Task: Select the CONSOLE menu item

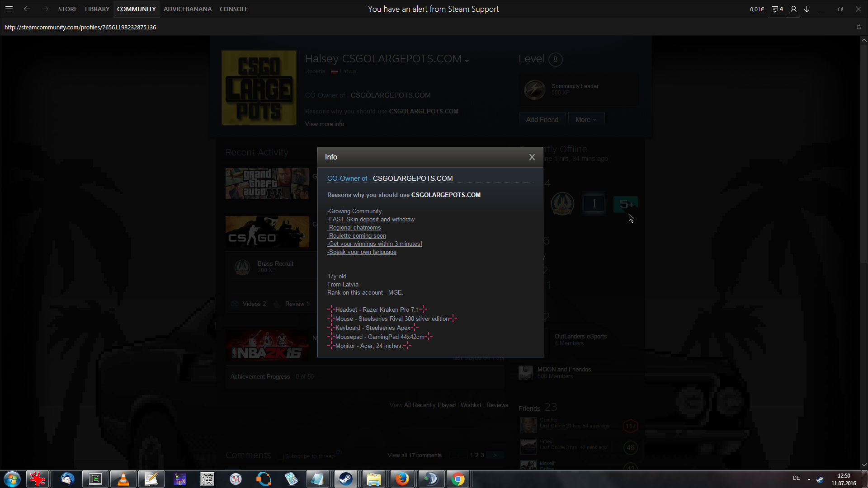Action: point(233,9)
